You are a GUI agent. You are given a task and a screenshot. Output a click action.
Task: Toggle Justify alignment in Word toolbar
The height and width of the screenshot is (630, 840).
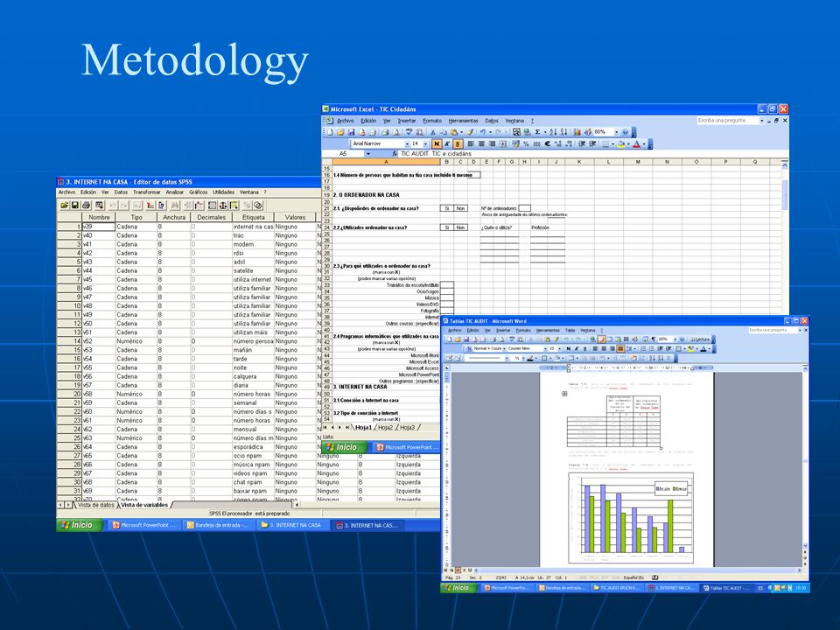coord(620,349)
